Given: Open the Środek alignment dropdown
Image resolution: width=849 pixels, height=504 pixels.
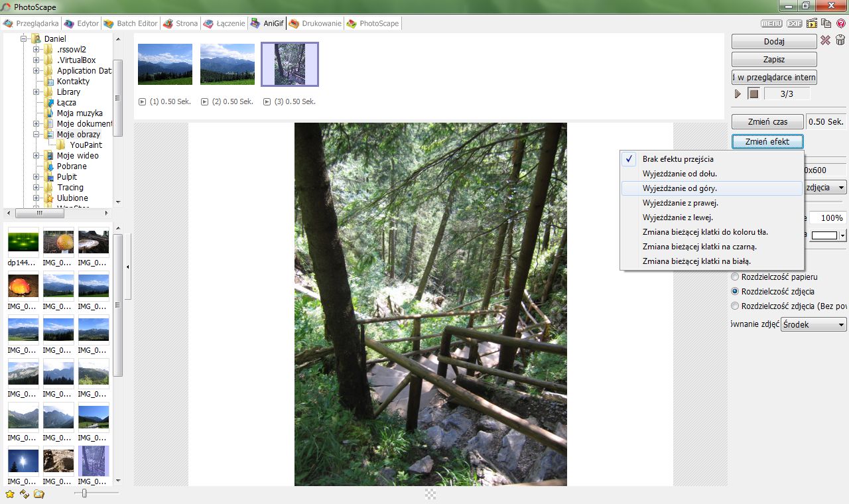Looking at the screenshot, I should click(813, 325).
